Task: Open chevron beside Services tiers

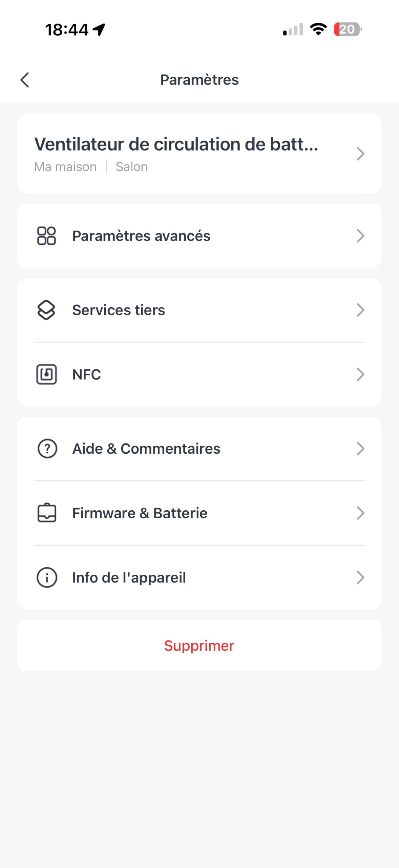Action: (360, 310)
